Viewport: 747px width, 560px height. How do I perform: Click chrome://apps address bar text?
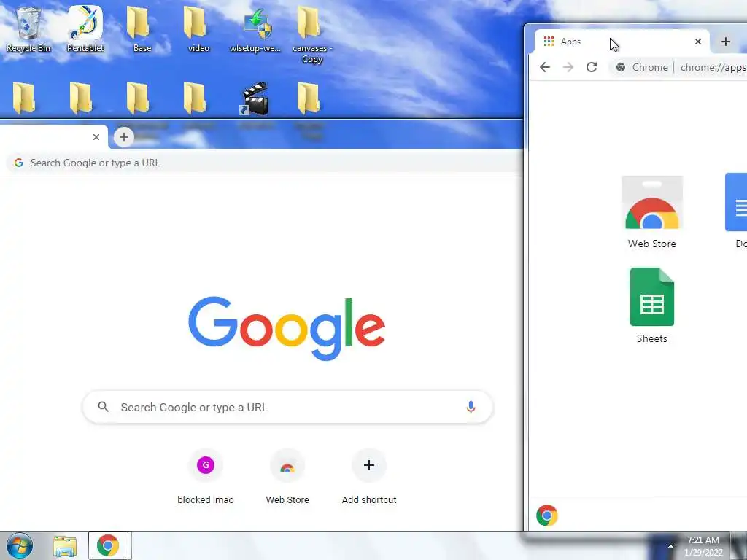click(713, 67)
